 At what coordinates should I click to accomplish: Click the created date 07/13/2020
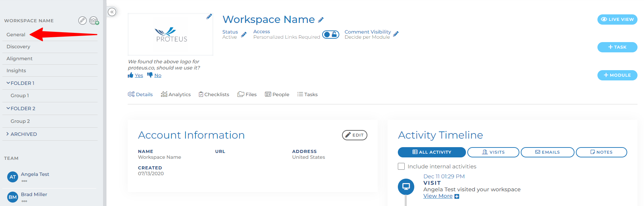pos(151,173)
